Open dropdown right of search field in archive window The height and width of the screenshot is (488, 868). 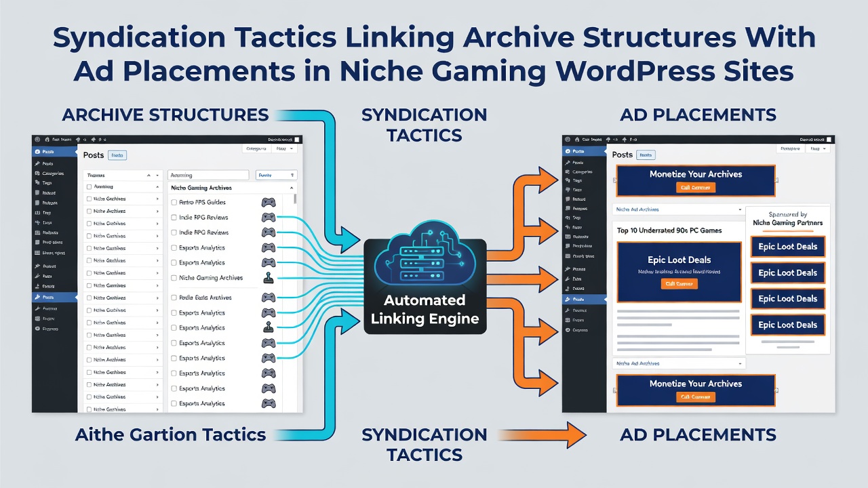click(276, 175)
